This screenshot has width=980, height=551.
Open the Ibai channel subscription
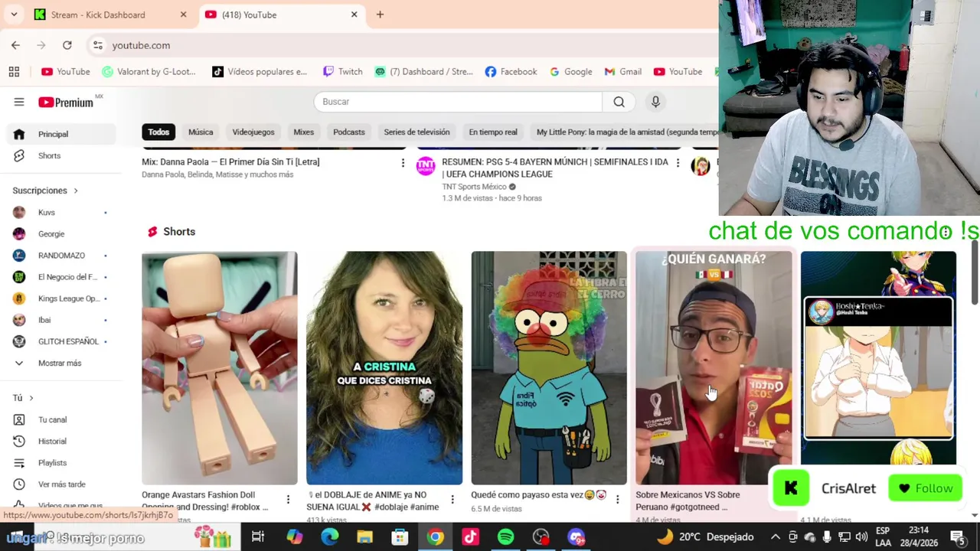point(61,320)
